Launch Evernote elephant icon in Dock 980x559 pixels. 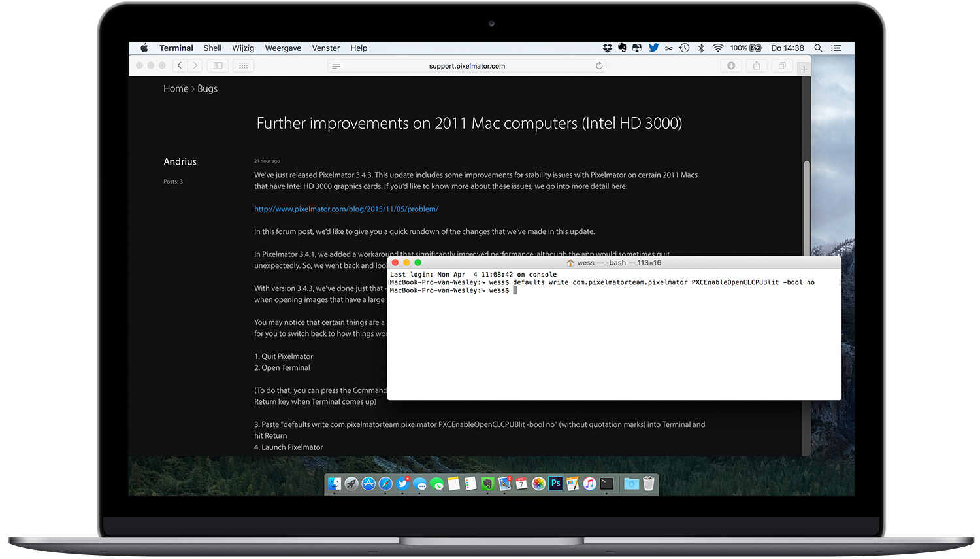tap(487, 484)
